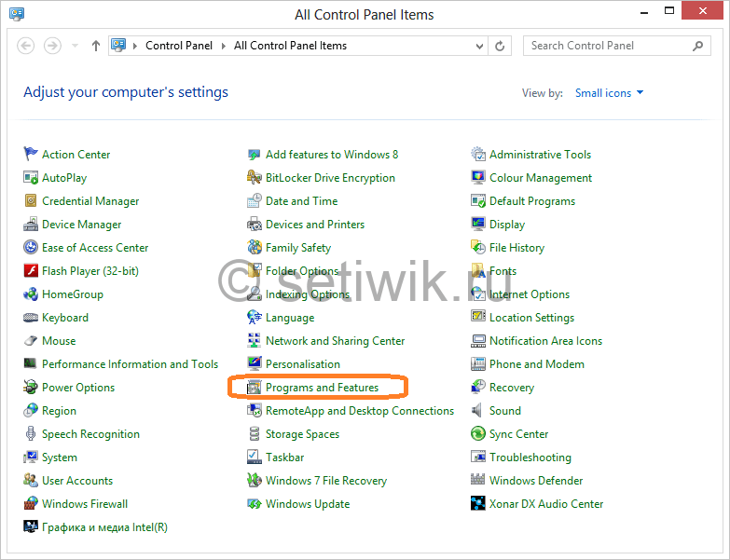
Task: Open the Location Settings link
Action: pos(531,318)
